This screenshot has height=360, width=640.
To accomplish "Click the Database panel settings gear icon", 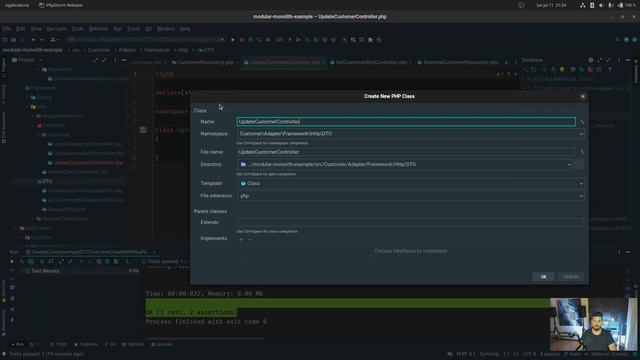I will pyautogui.click(x=591, y=60).
